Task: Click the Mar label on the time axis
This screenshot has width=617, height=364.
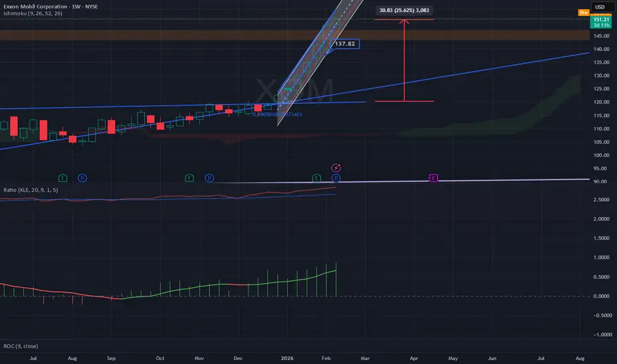Action: tap(365, 358)
